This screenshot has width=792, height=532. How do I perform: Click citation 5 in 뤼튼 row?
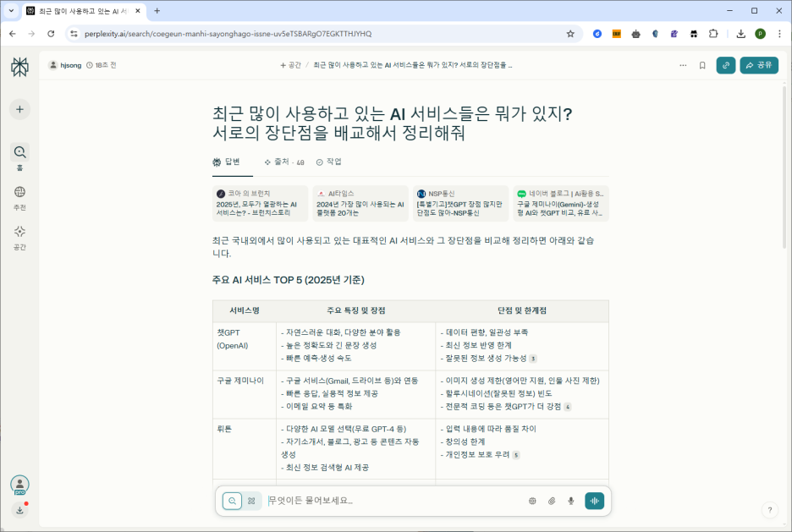pos(515,455)
